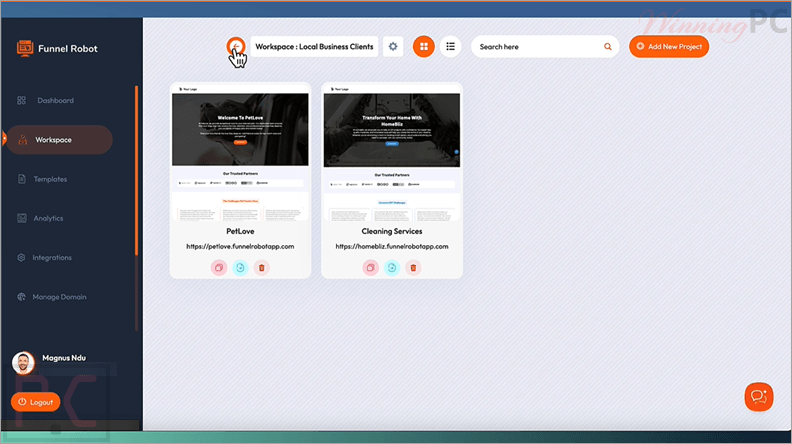Go back using the orange arrow button
The width and height of the screenshot is (792, 444).
coord(235,46)
